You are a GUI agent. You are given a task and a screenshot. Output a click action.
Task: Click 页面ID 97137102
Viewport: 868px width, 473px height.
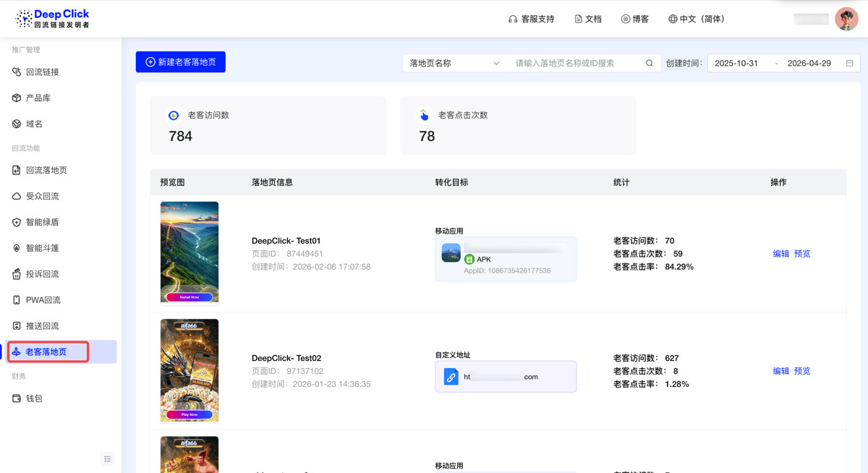coord(287,371)
